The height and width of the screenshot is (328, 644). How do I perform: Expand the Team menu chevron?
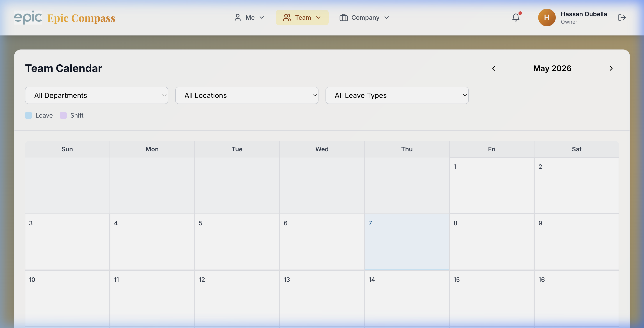point(318,18)
